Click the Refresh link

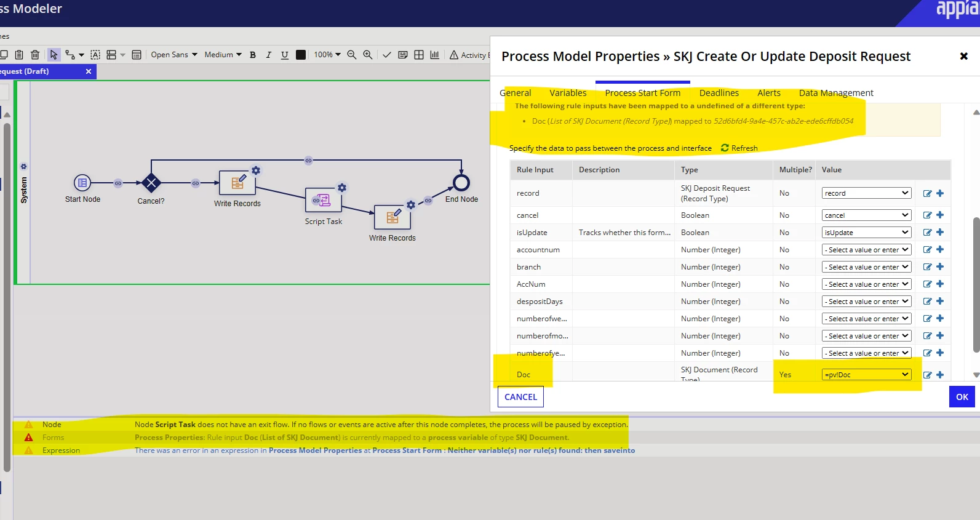(744, 148)
